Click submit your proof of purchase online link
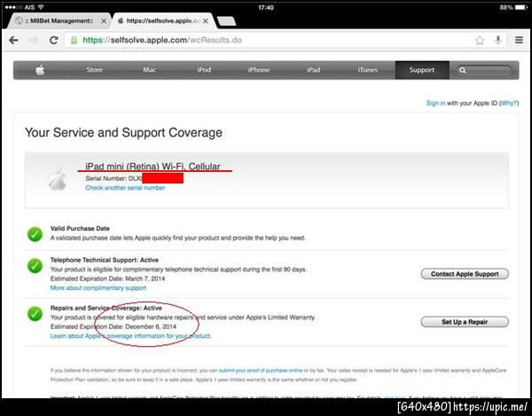Image resolution: width=532 pixels, height=416 pixels. 261,370
